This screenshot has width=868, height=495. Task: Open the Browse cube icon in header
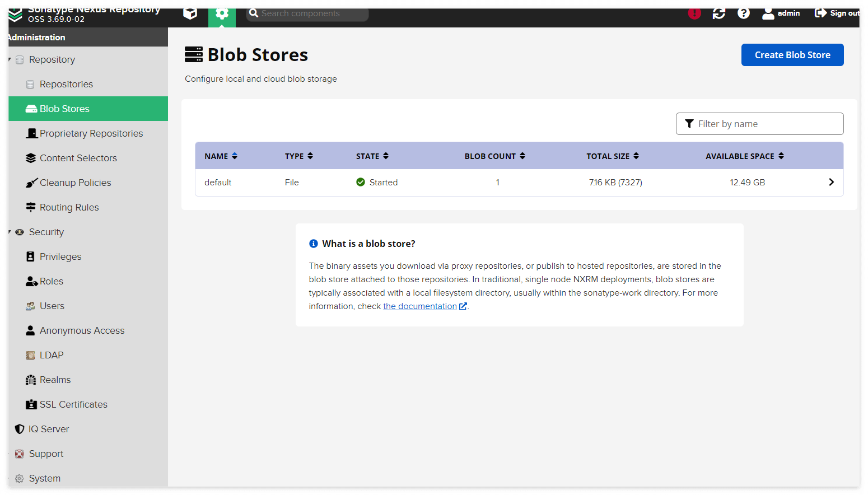tap(190, 13)
